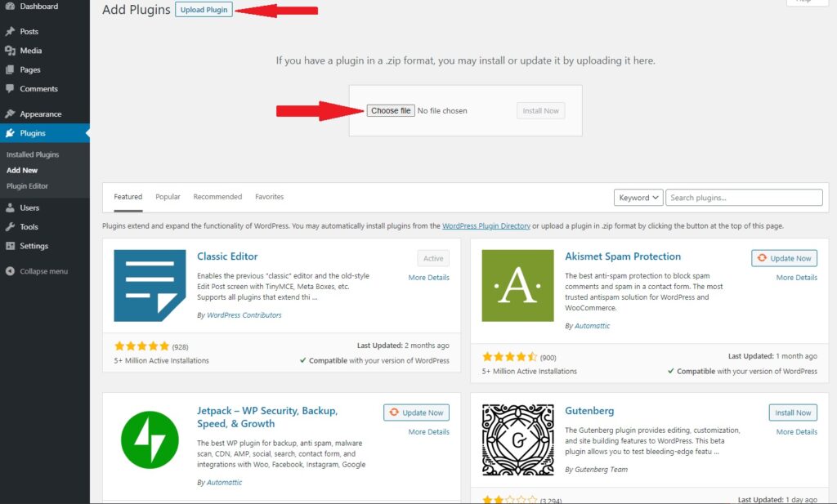Screen dimensions: 837x504
Task: Click the Akismet star rating
Action: [509, 357]
